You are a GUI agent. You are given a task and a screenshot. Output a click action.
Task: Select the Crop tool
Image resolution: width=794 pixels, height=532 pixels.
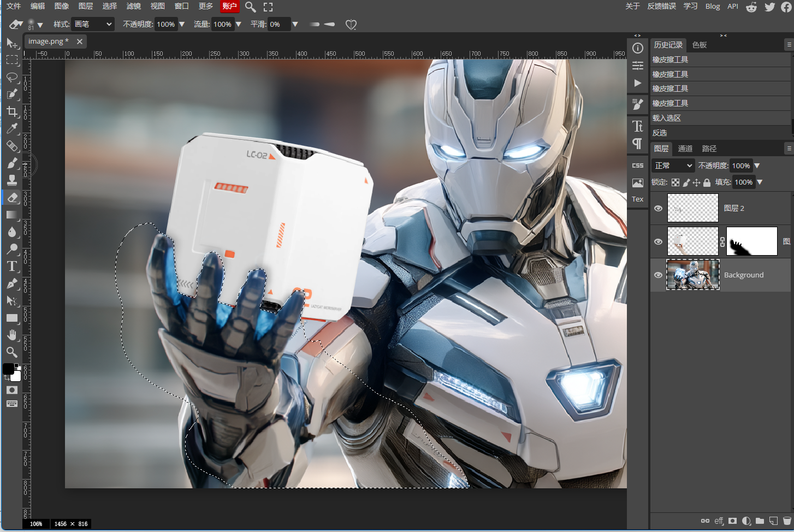tap(12, 111)
